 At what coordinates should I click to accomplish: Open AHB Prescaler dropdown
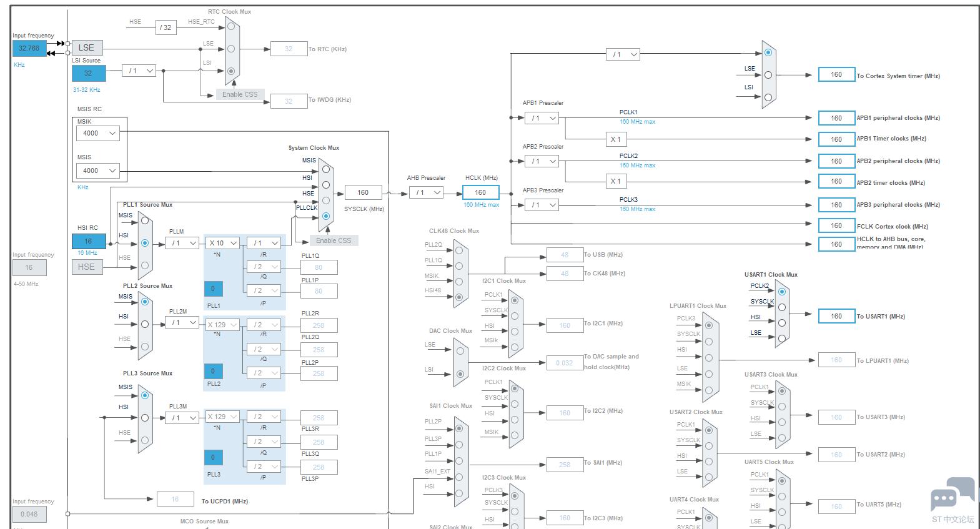pyautogui.click(x=427, y=192)
